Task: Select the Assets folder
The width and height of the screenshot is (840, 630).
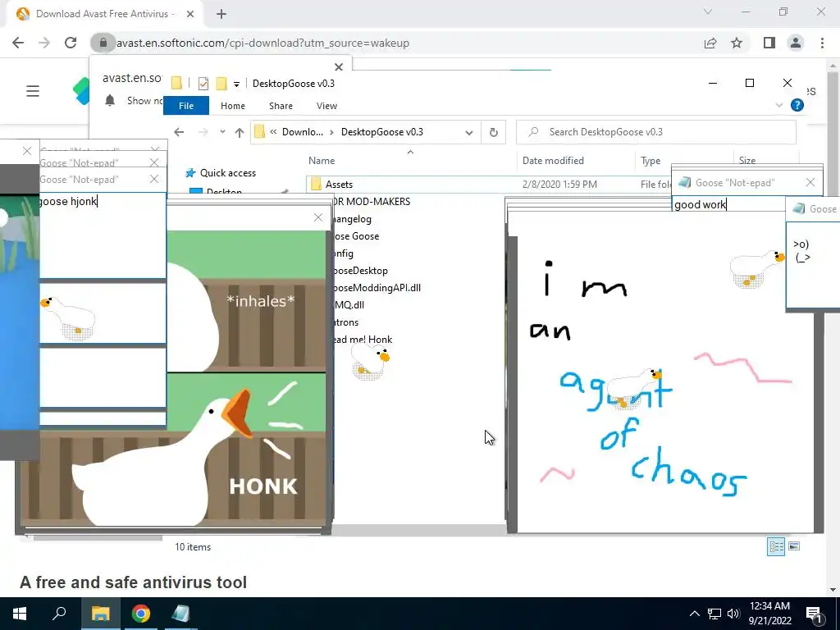Action: click(x=339, y=185)
